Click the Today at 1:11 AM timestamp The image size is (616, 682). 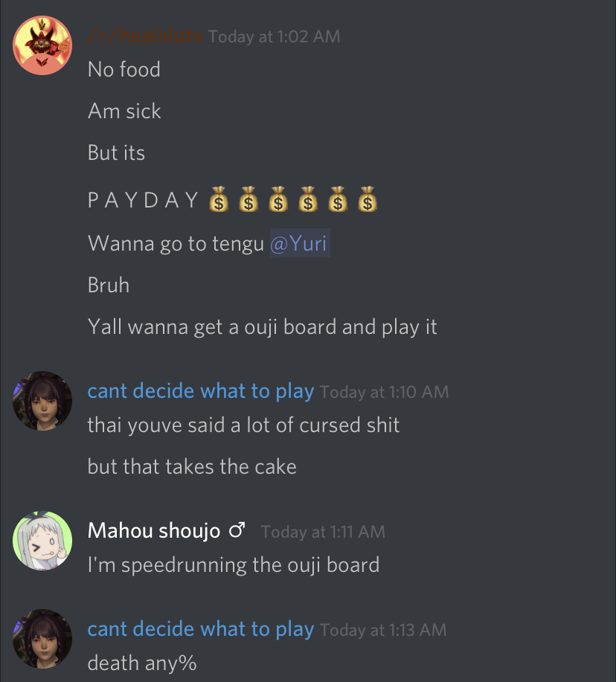[x=323, y=532]
